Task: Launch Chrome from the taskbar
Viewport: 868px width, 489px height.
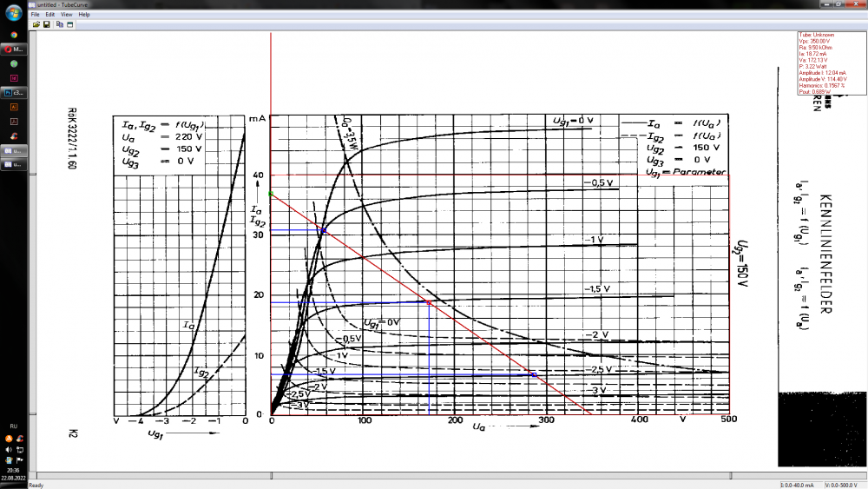Action: [x=14, y=36]
